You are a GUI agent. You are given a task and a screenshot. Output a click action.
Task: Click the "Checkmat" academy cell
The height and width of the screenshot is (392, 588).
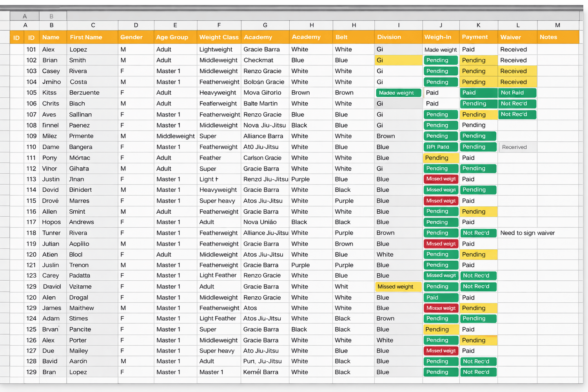tap(259, 60)
